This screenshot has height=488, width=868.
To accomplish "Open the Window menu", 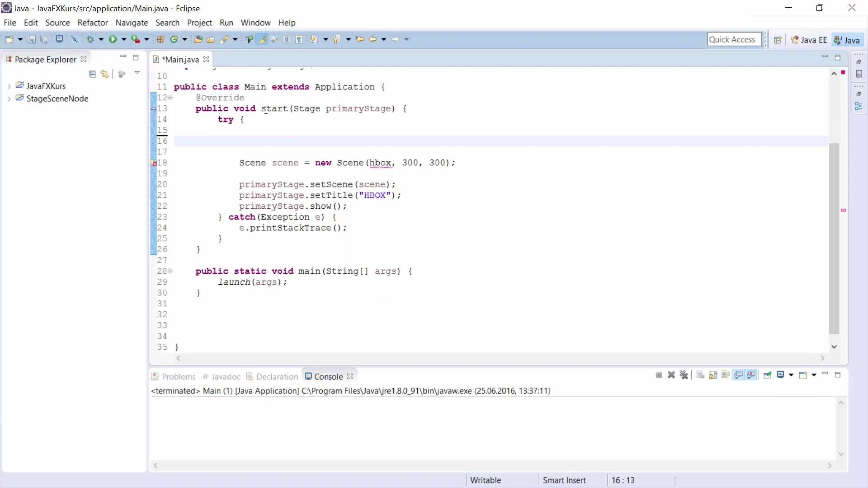I will [255, 23].
